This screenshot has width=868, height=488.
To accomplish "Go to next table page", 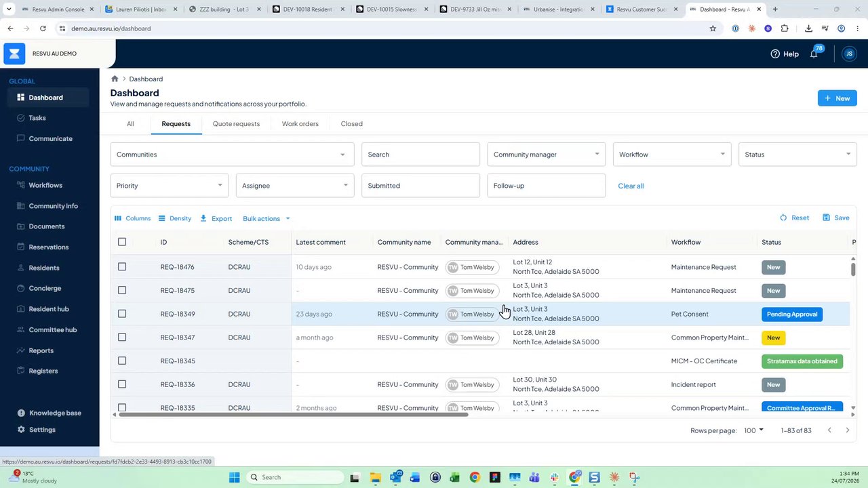I will (x=847, y=430).
